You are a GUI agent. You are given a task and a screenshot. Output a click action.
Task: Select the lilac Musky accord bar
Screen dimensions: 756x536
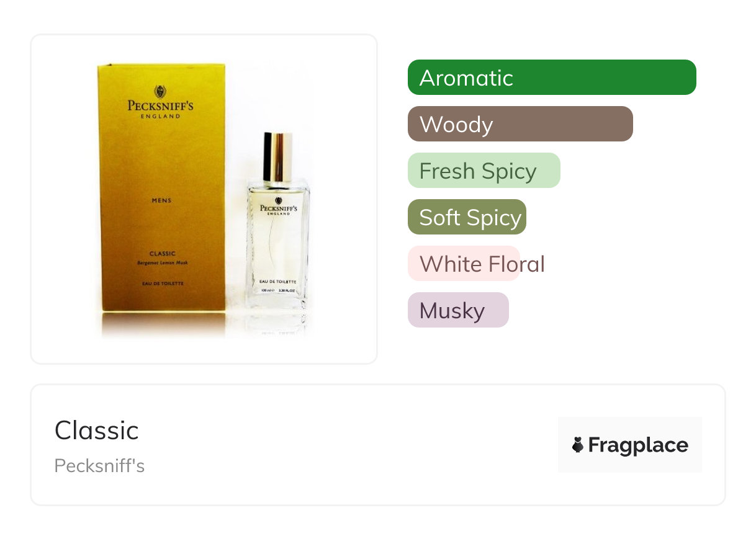[x=458, y=310]
